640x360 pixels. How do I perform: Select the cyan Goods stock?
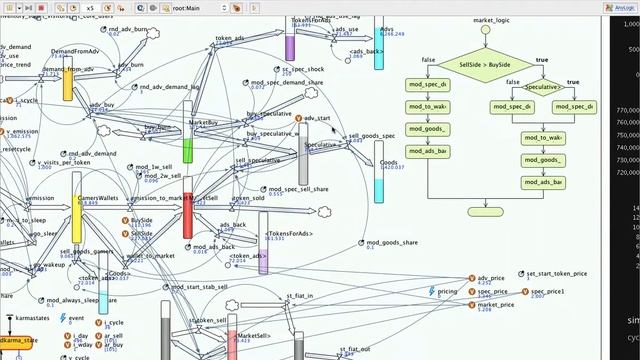coord(379,171)
